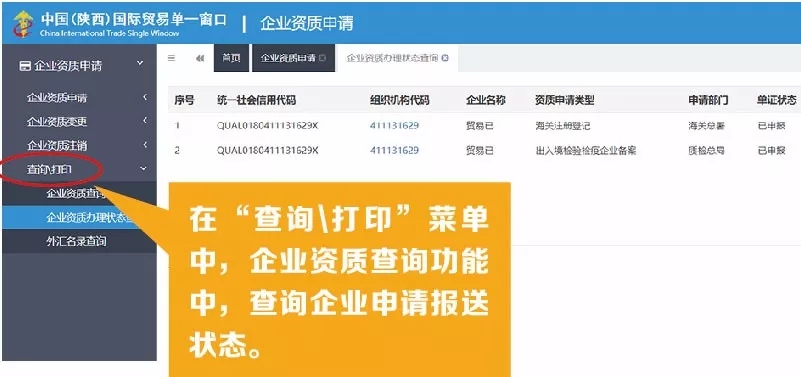801x377 pixels.
Task: Toggle the hamburger menu icon
Action: click(172, 58)
